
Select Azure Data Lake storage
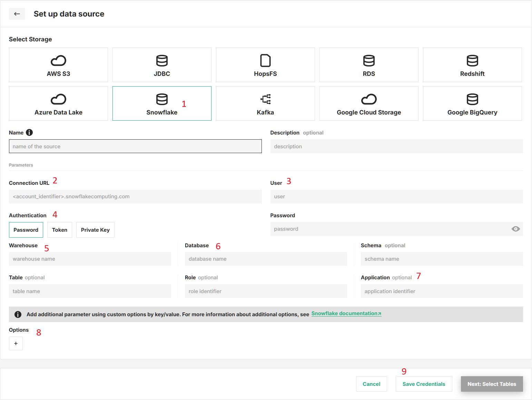58,103
